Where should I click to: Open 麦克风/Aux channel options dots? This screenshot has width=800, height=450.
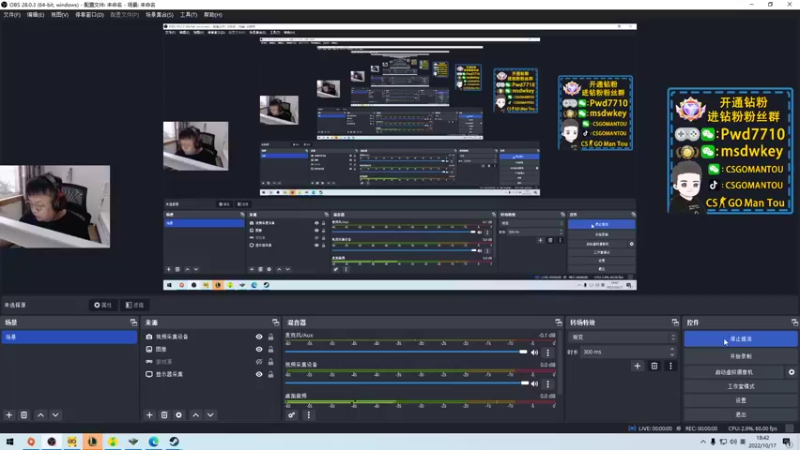click(548, 352)
